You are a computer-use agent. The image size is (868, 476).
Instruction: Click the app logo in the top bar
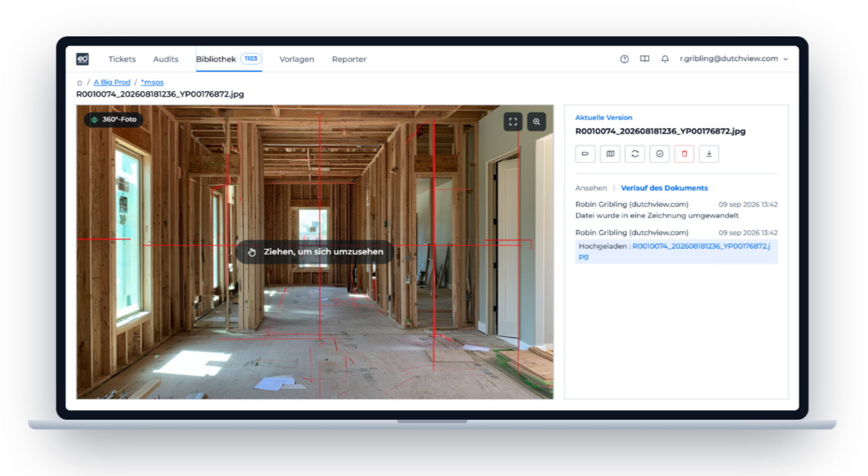pyautogui.click(x=83, y=59)
